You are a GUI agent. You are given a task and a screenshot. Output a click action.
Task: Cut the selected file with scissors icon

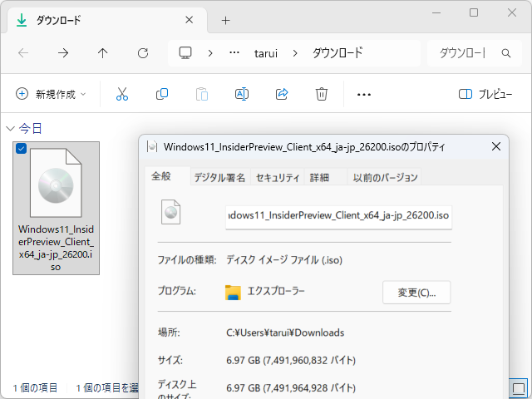click(122, 94)
